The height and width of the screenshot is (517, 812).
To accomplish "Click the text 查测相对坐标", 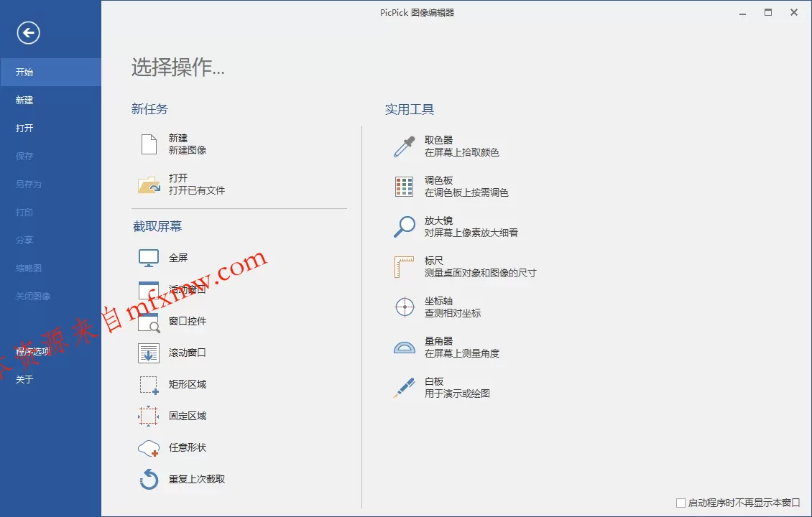I will [x=453, y=313].
